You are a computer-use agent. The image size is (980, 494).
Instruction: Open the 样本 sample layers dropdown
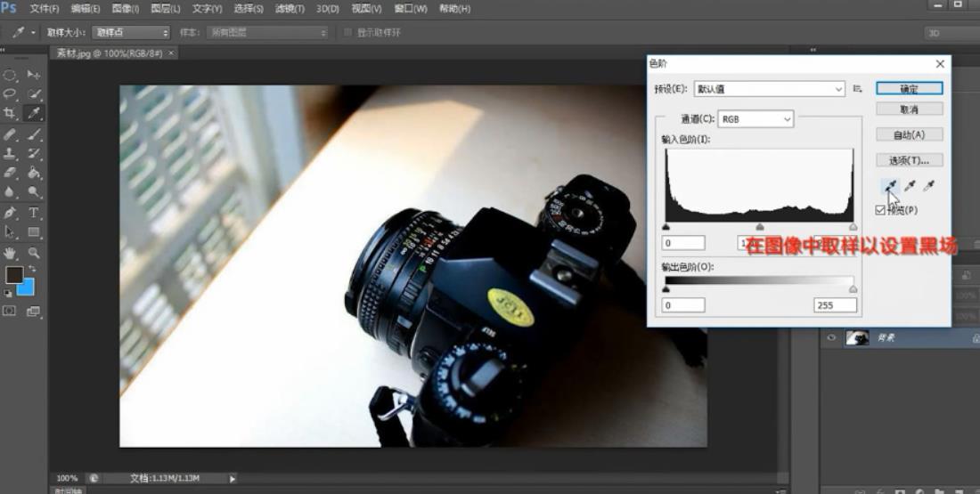point(267,32)
